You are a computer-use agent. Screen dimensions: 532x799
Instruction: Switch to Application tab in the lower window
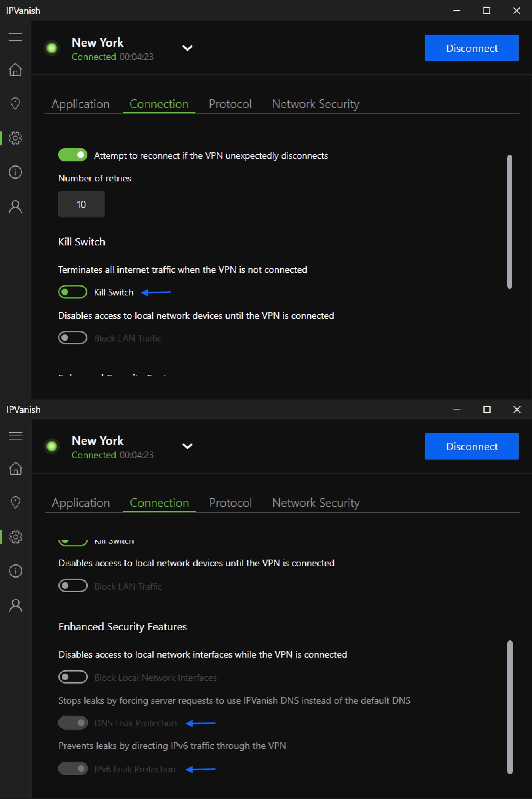point(81,503)
